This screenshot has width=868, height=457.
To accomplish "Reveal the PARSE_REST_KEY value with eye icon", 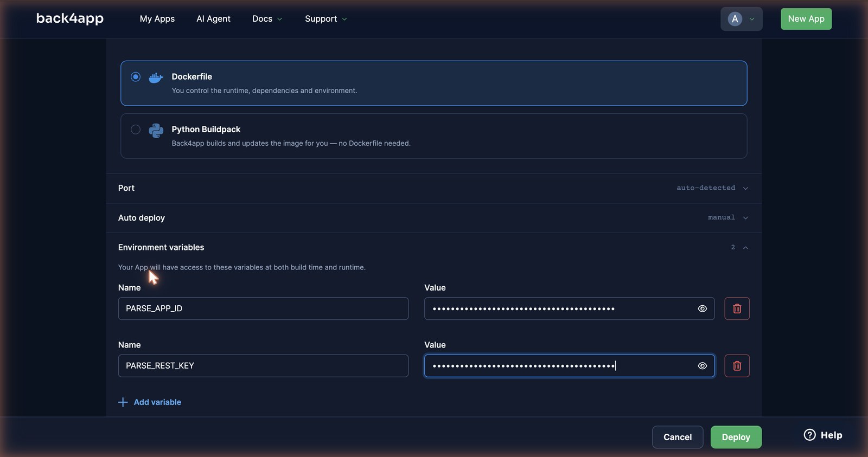I will tap(702, 366).
